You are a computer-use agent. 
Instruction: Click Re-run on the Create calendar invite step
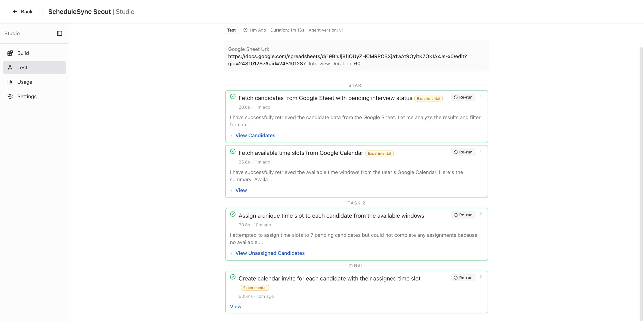pyautogui.click(x=463, y=278)
